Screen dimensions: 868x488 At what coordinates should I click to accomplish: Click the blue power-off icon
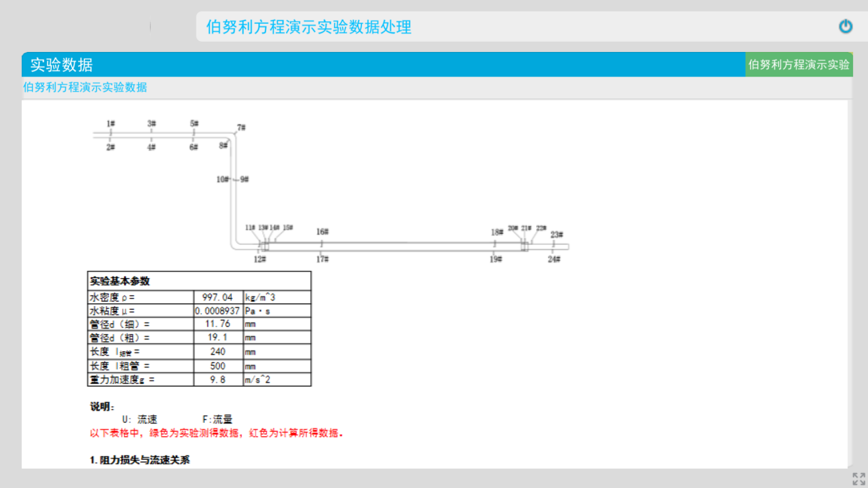click(x=845, y=26)
